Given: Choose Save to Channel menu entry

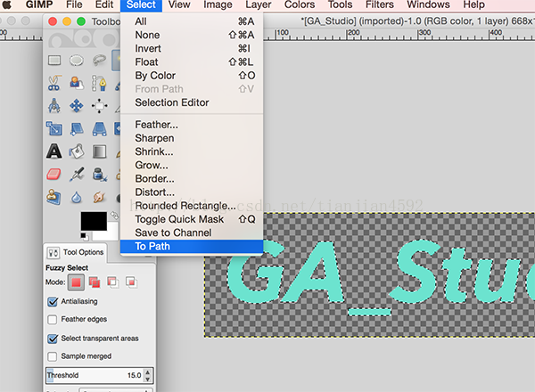Looking at the screenshot, I should pos(192,233).
